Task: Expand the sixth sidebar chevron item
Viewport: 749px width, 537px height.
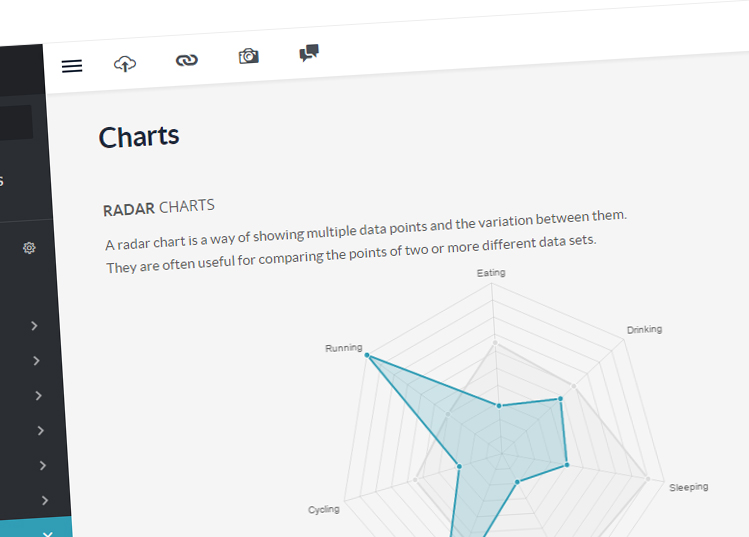Action: [45, 500]
